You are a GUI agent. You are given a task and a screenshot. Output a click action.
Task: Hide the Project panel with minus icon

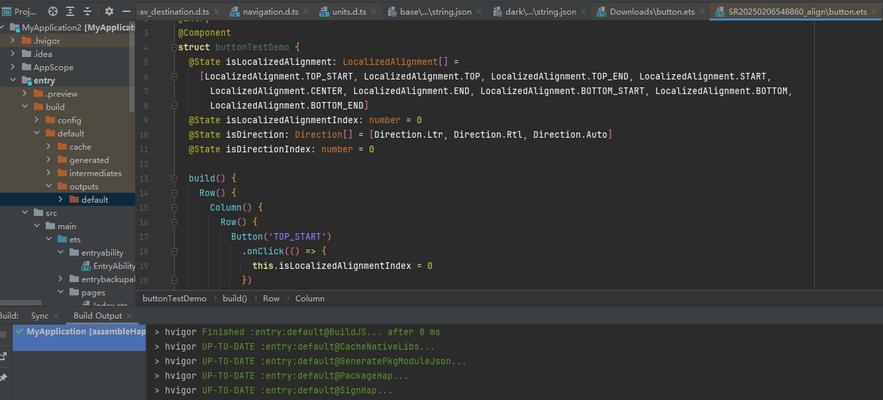coord(127,11)
